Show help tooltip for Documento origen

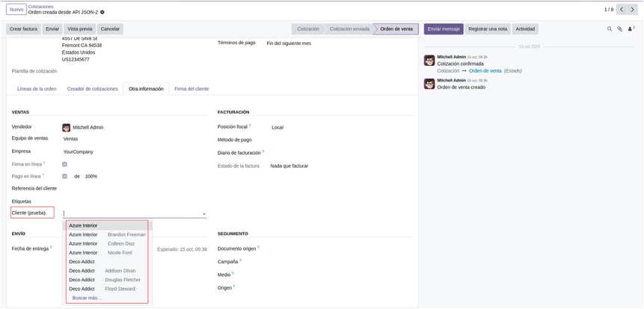[x=258, y=248]
